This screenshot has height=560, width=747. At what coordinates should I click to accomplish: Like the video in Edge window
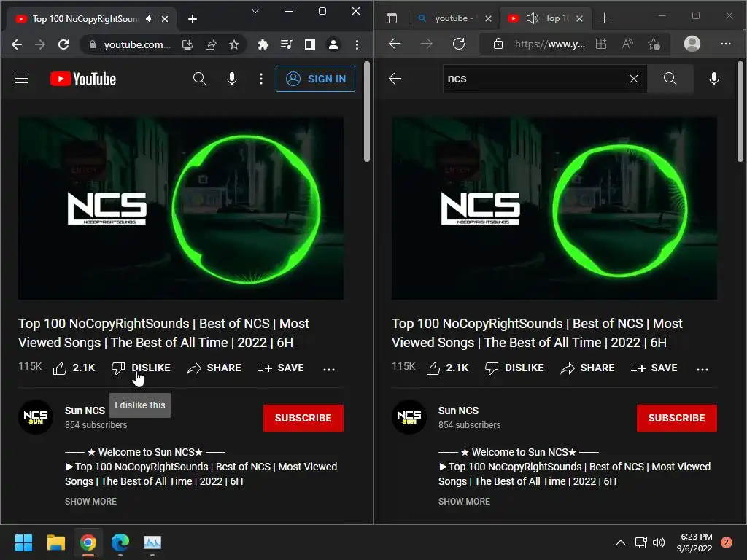point(447,368)
